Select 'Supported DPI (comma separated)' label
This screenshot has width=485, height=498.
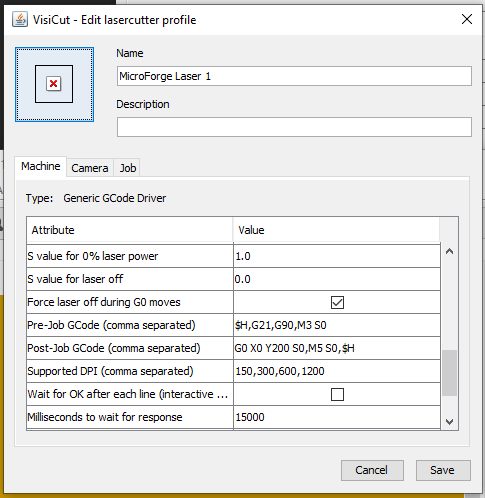(110, 371)
